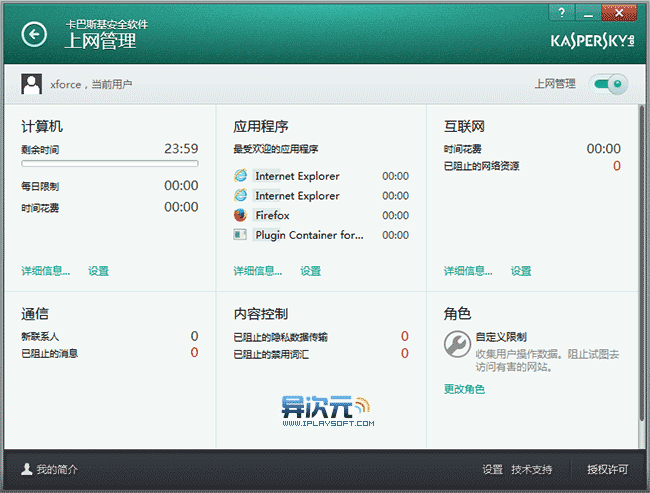The height and width of the screenshot is (493, 650).
Task: Click the Kaspersky logo
Action: (592, 41)
